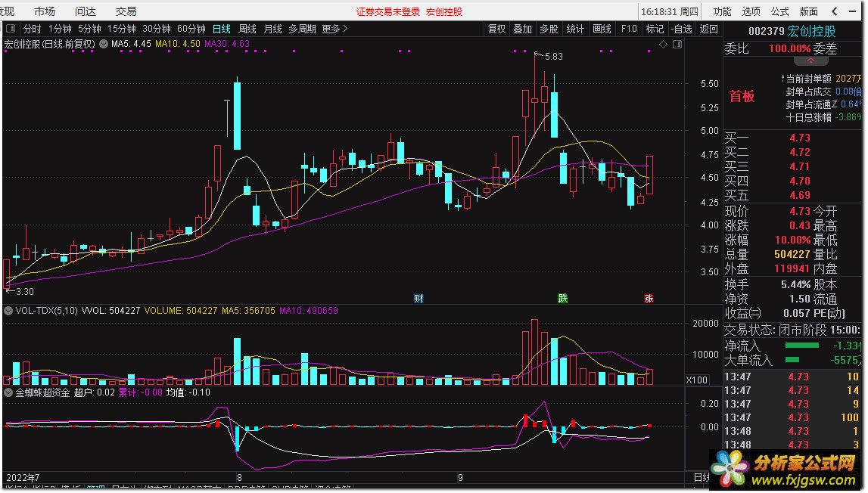The height and width of the screenshot is (493, 868).
Task: Click stock name 002379 宏创控股 header
Action: tap(792, 31)
